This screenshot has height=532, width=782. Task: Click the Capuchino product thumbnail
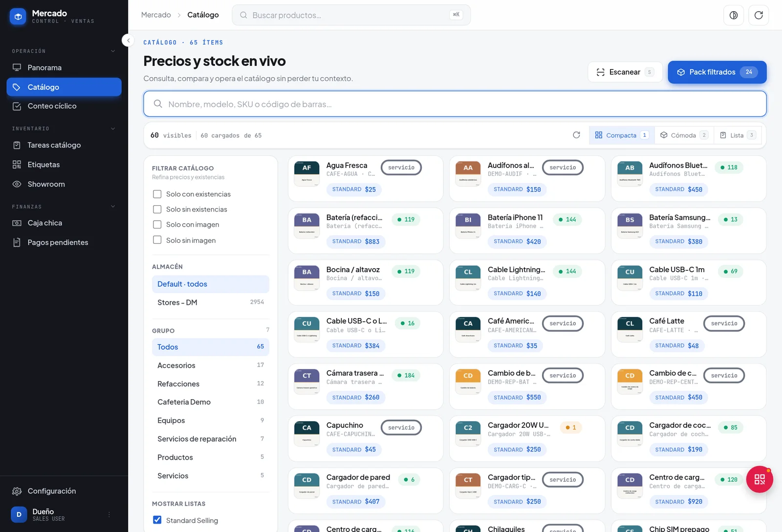tap(307, 434)
